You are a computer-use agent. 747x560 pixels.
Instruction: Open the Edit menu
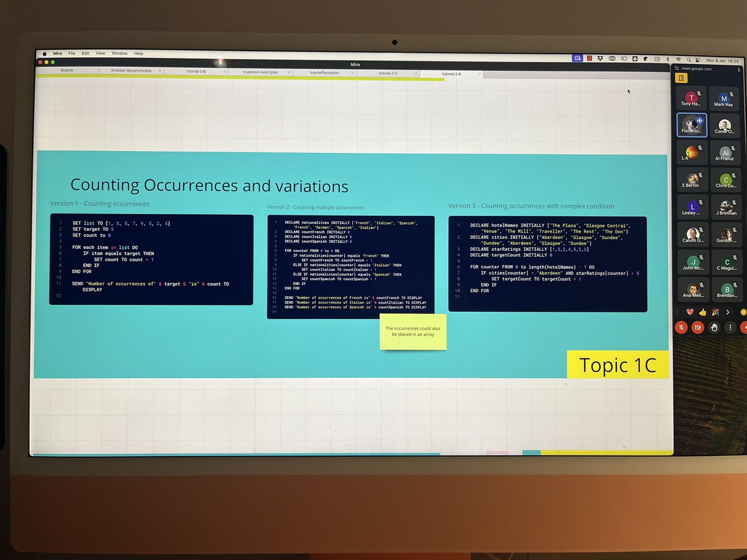(85, 54)
